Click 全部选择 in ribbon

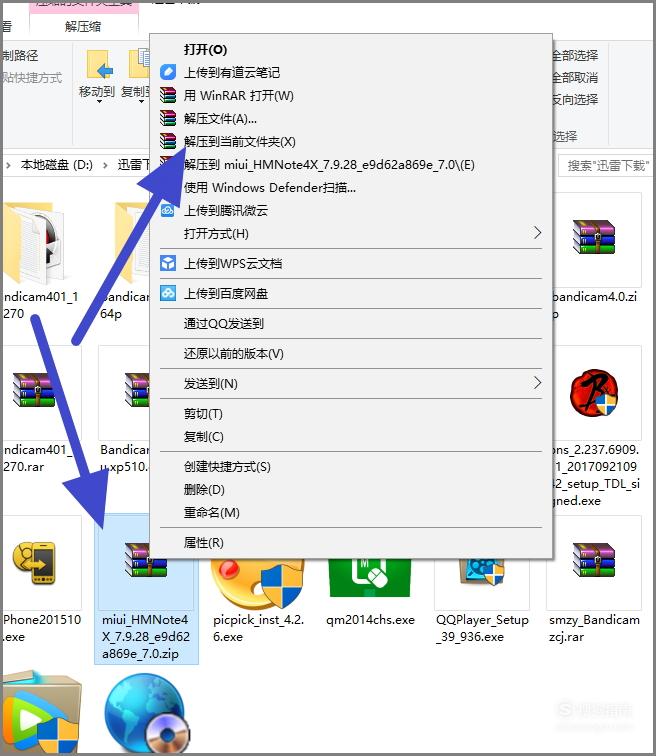point(575,55)
